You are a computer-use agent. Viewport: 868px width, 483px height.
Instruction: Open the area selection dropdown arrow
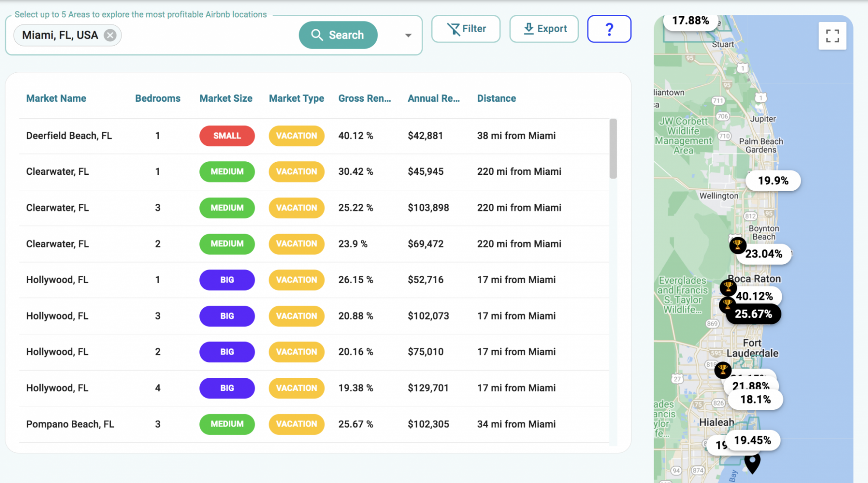[408, 35]
